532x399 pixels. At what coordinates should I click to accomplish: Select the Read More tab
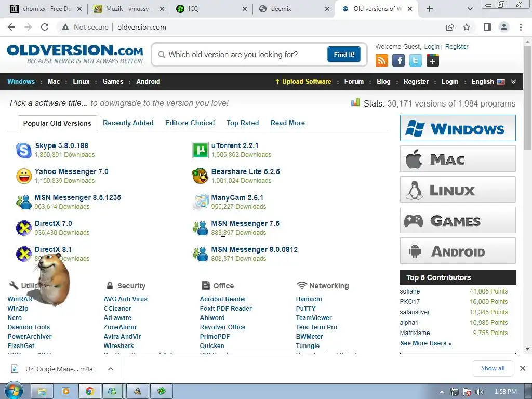288,123
